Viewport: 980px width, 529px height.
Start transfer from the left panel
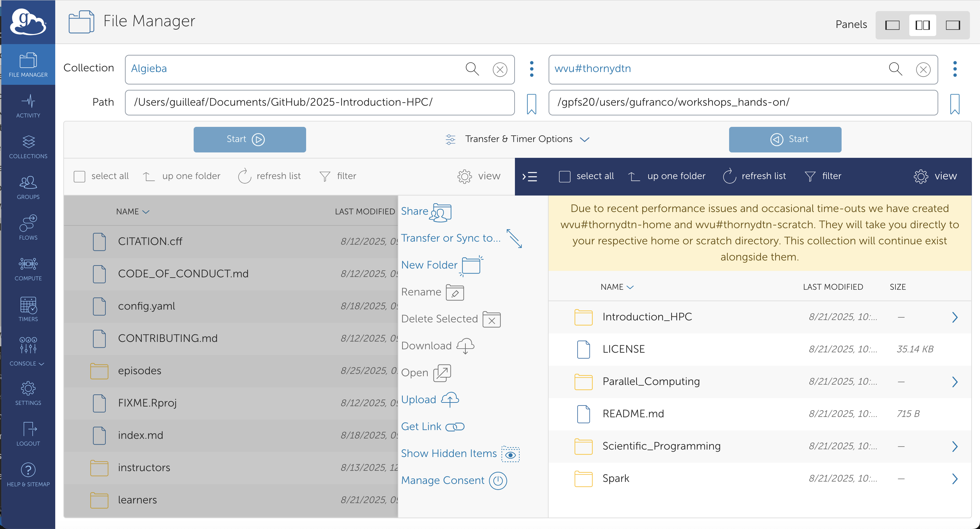coord(250,139)
